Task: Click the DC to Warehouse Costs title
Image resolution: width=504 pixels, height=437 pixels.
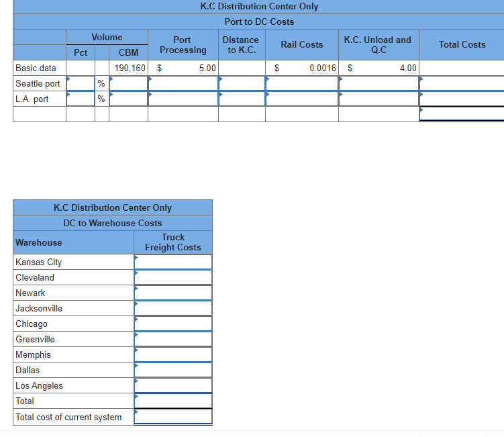Action: tap(113, 223)
